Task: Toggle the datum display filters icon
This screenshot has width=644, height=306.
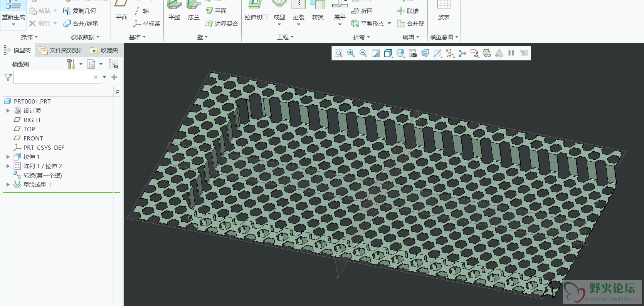Action: pyautogui.click(x=450, y=53)
